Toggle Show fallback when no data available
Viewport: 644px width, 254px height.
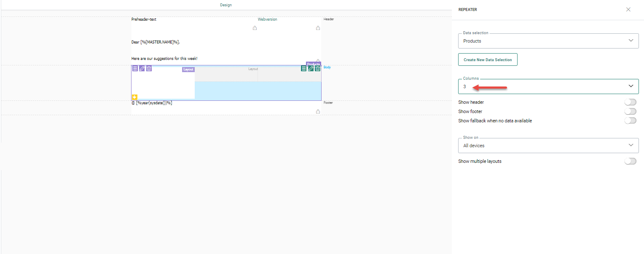[630, 121]
